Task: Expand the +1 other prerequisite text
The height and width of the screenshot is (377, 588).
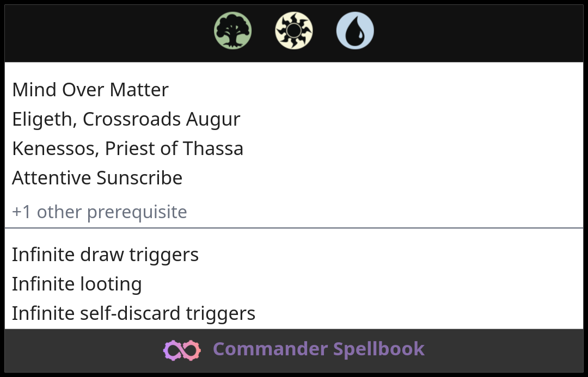Action: pyautogui.click(x=100, y=212)
